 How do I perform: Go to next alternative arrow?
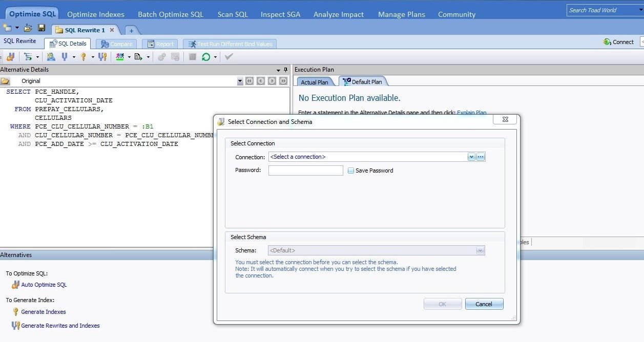272,81
